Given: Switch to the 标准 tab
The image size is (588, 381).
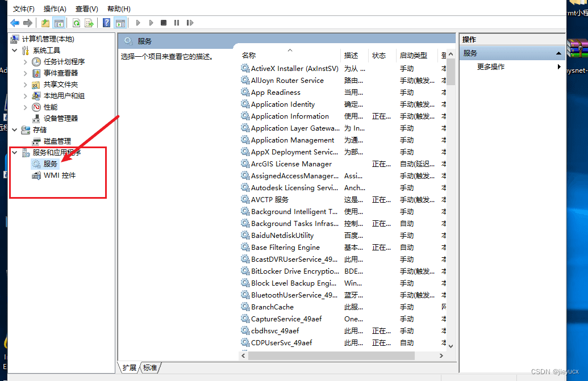Looking at the screenshot, I should click(150, 367).
